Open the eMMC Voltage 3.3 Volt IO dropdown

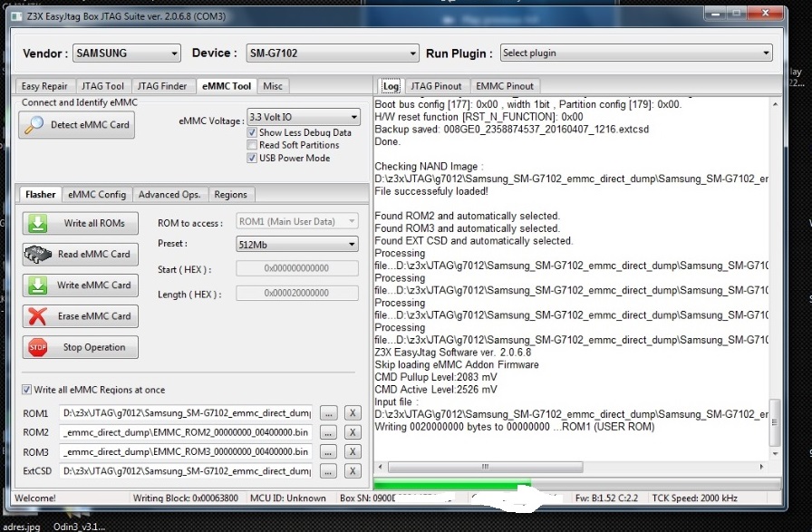(x=304, y=117)
